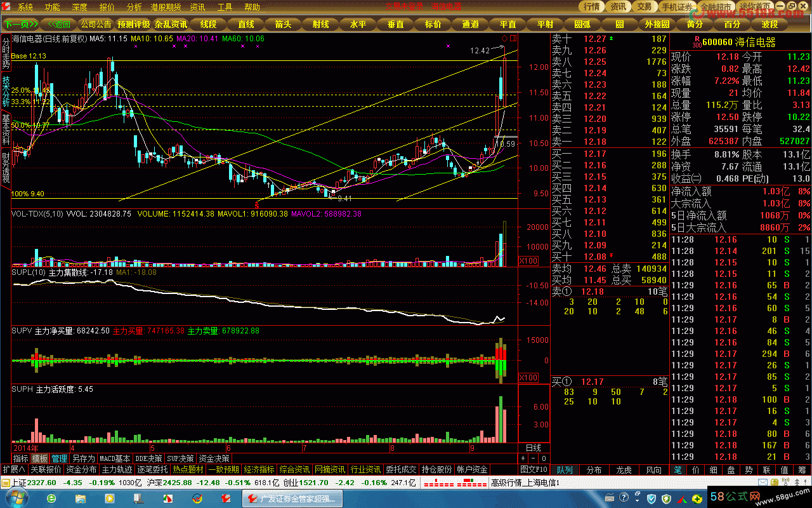This screenshot has height=508, width=812.
Task: Open the 主力轨迹 tab
Action: point(117,469)
